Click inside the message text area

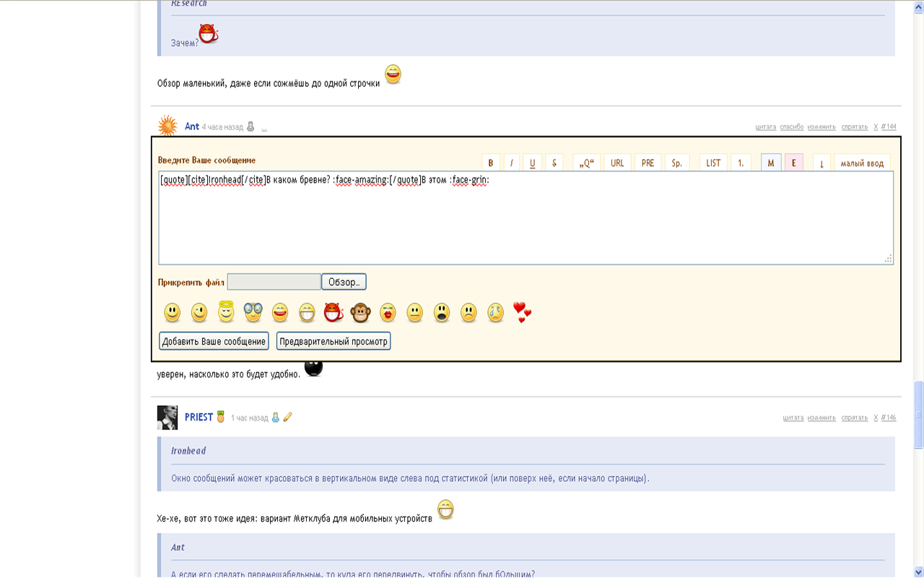(x=526, y=224)
